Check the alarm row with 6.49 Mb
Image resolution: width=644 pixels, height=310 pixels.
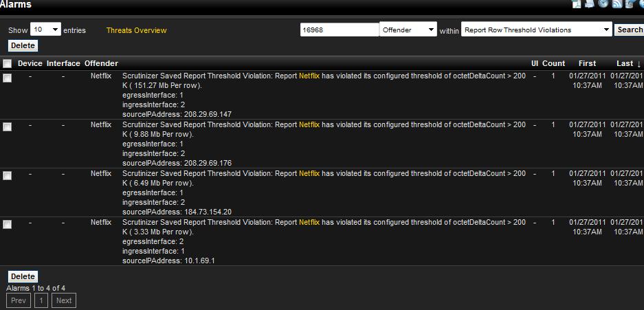click(x=7, y=176)
